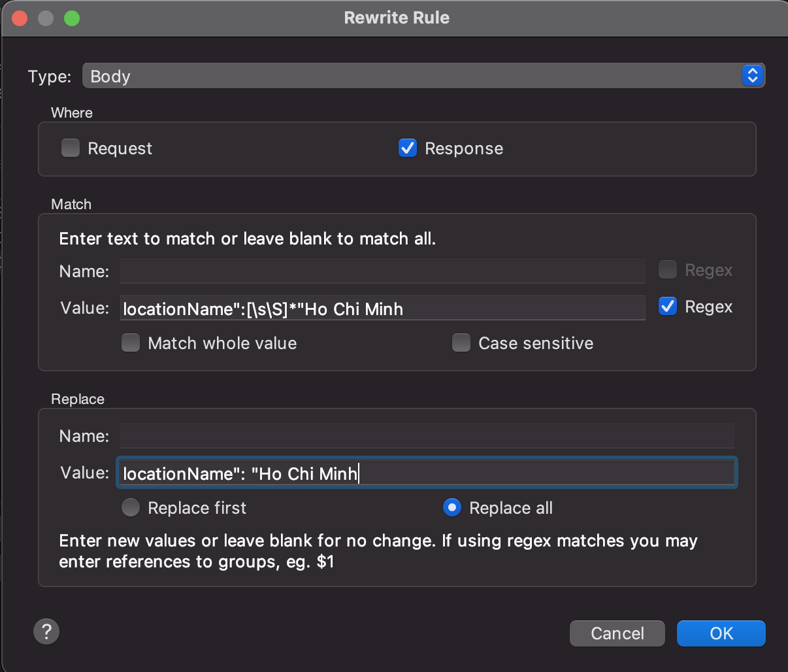Image resolution: width=788 pixels, height=672 pixels.
Task: Enable Case sensitive checkbox
Action: click(461, 343)
